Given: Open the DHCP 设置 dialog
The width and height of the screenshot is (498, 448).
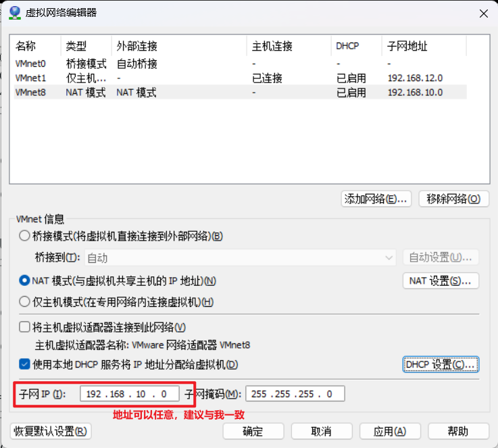Looking at the screenshot, I should [x=441, y=364].
